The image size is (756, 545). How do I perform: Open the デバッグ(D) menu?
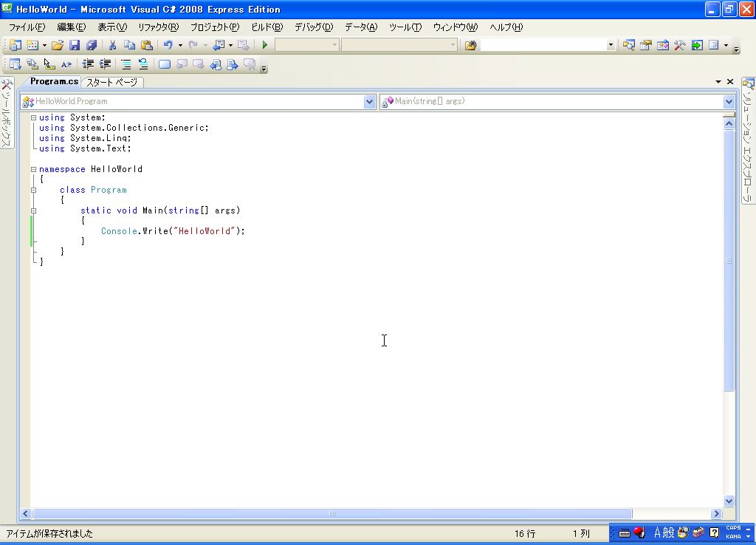click(x=314, y=27)
